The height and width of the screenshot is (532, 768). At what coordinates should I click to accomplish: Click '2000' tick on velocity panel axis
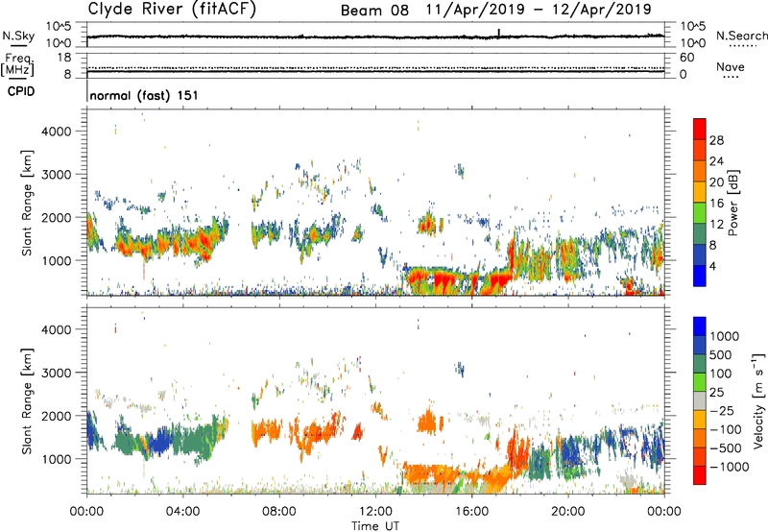[57, 416]
